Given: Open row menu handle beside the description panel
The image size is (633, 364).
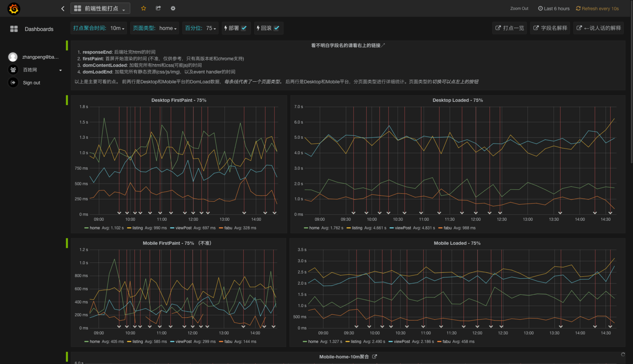Looking at the screenshot, I should 67,45.
